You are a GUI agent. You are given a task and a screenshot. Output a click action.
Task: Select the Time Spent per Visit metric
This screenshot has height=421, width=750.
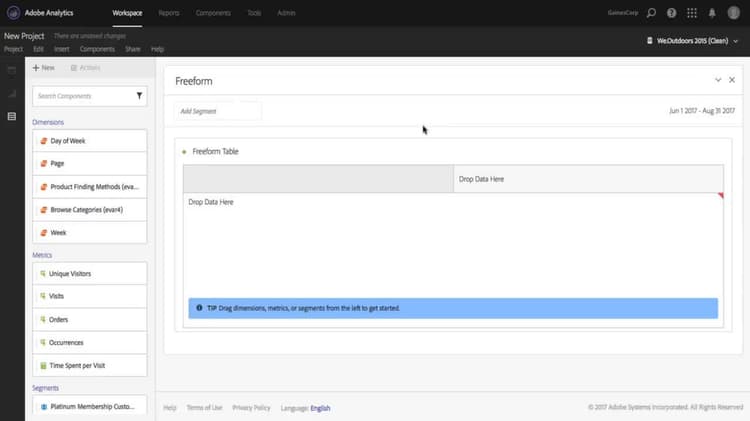89,366
